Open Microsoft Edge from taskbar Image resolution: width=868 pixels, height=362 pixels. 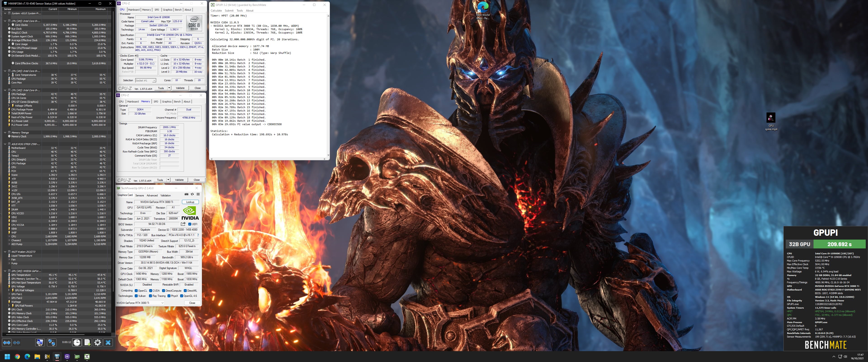[27, 356]
